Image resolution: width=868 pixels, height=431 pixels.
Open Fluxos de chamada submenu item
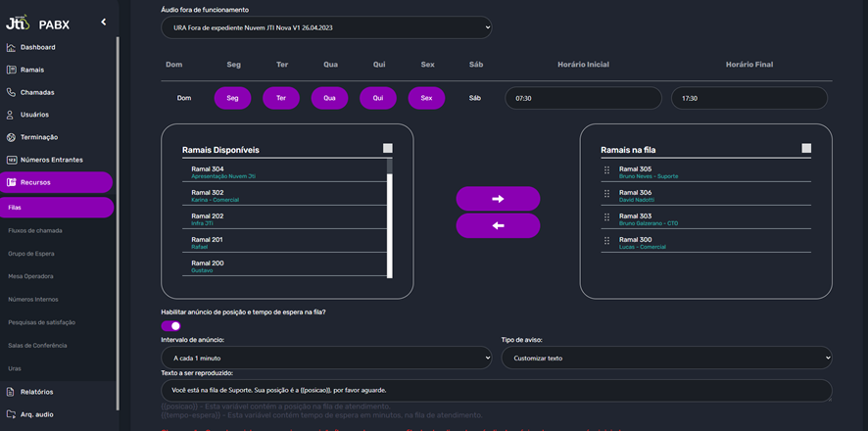35,231
